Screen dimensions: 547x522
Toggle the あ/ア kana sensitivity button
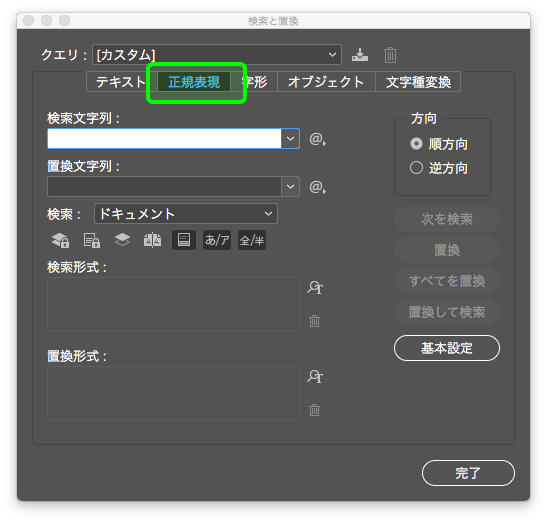click(217, 240)
